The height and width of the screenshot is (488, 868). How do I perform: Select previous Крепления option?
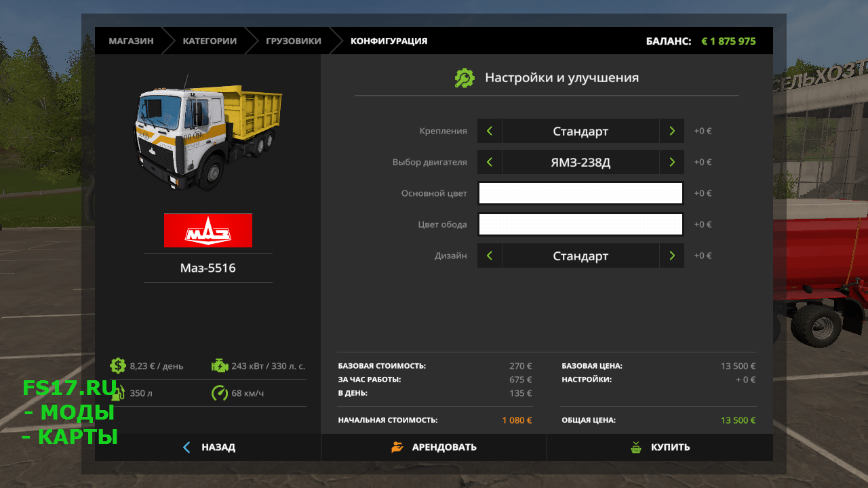click(490, 131)
